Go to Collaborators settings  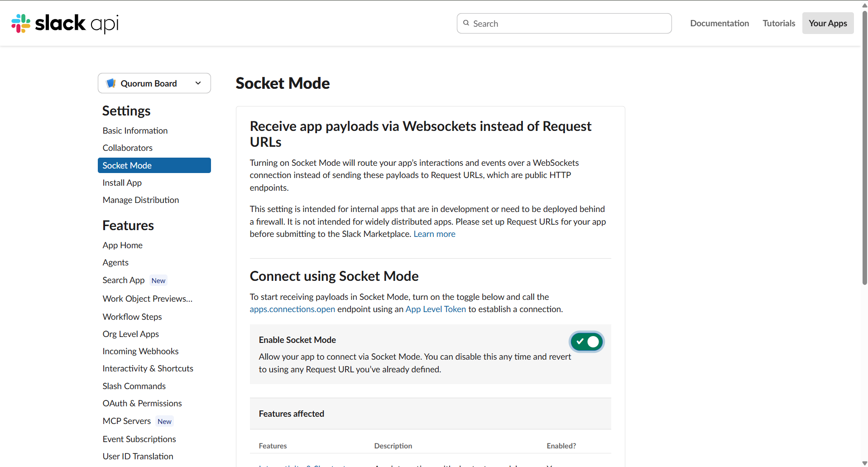click(x=128, y=148)
